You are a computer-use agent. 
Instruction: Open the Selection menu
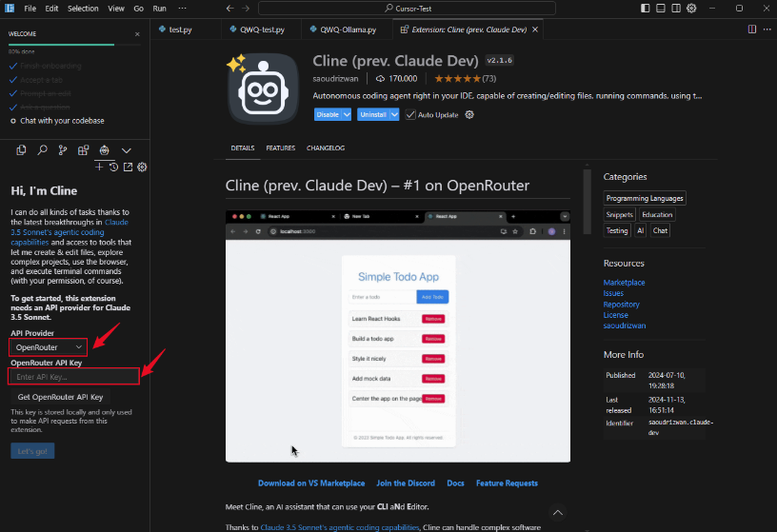pyautogui.click(x=83, y=8)
